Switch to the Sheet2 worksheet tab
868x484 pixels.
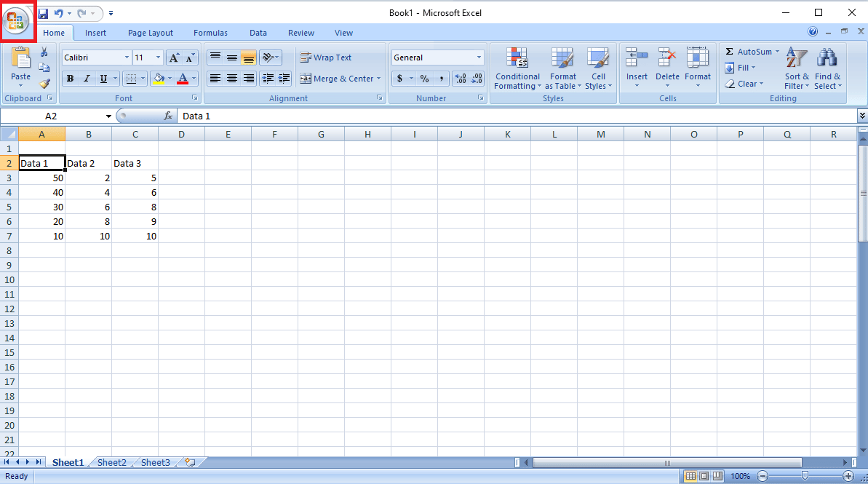[x=111, y=462]
